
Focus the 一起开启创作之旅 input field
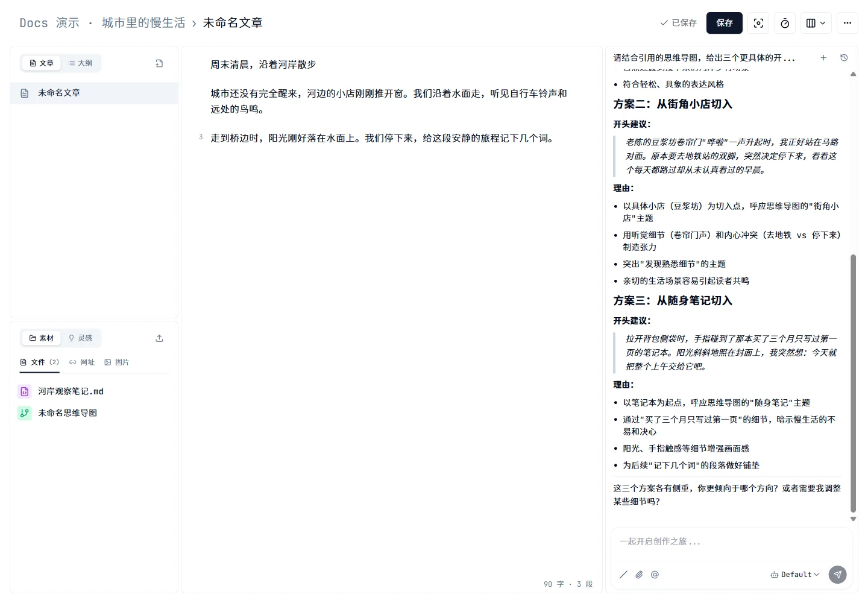coord(731,542)
